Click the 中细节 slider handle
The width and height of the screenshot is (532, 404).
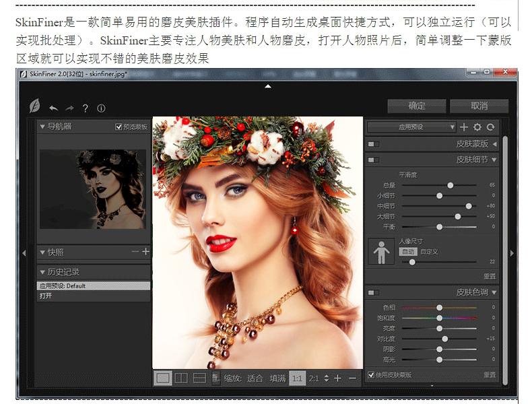(469, 206)
